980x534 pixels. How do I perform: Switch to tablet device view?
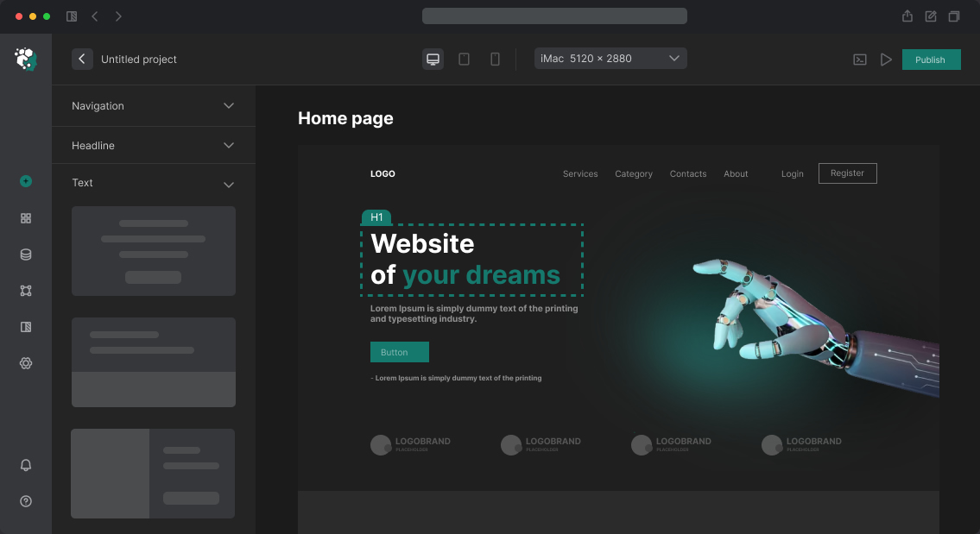click(464, 59)
